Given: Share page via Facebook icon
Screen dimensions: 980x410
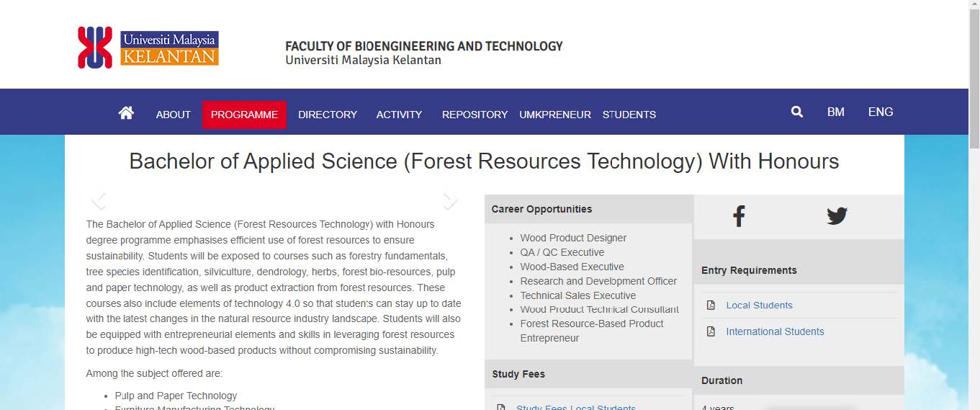Looking at the screenshot, I should click(x=738, y=215).
